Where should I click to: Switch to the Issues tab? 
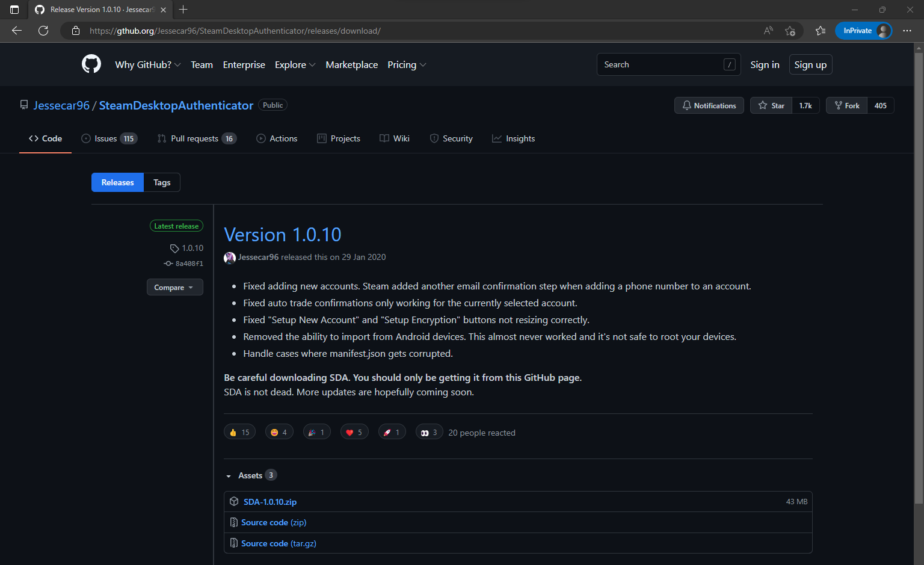(x=109, y=138)
